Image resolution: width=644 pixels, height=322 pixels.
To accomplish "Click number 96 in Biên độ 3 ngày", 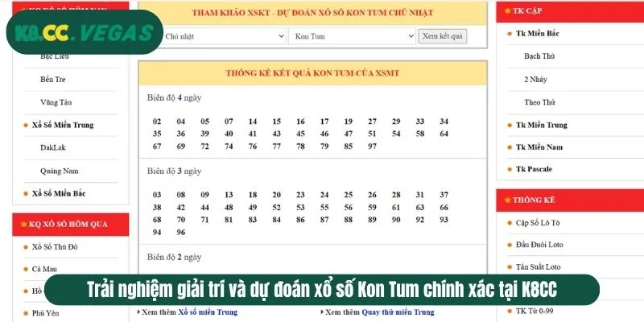I will click(180, 232).
